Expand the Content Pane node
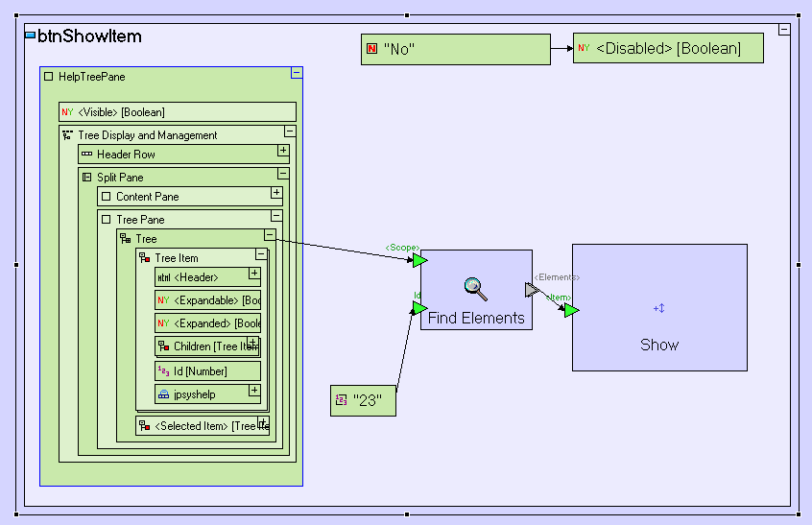The width and height of the screenshot is (812, 525). (276, 193)
